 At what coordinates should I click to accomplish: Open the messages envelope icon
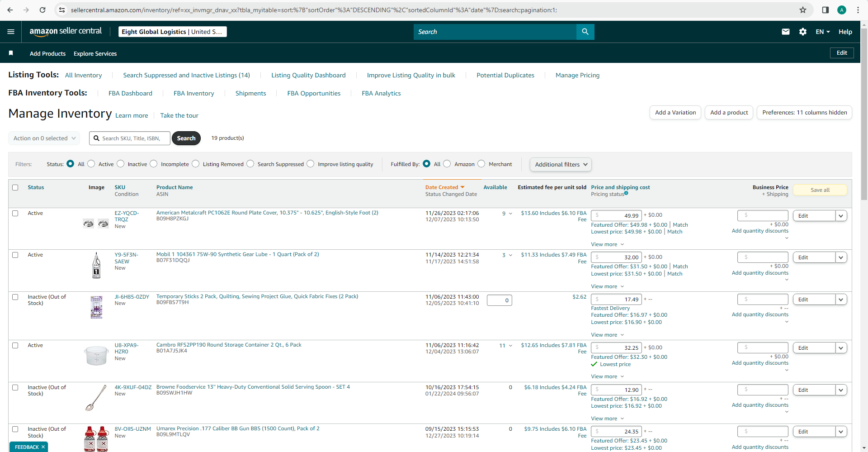coord(786,32)
